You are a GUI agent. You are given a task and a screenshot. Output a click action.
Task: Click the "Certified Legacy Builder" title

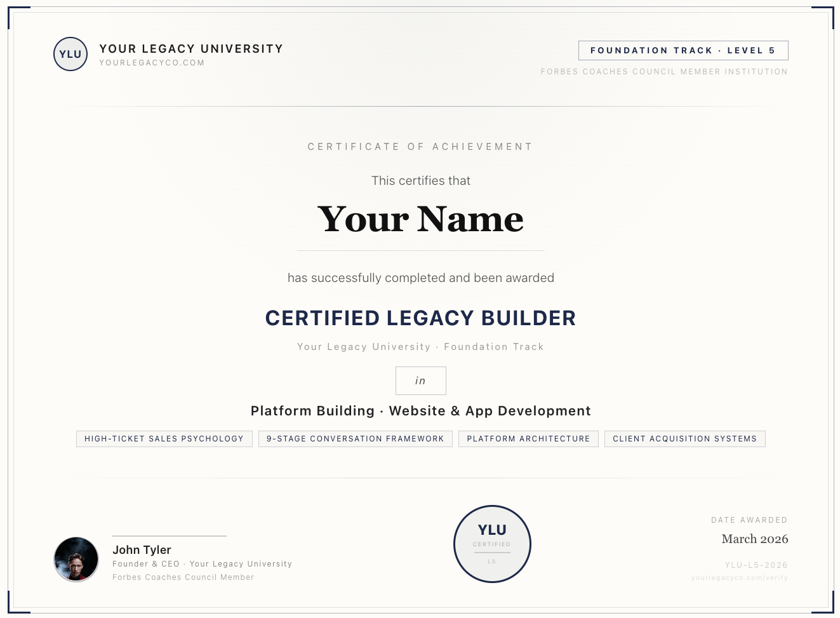pos(421,318)
